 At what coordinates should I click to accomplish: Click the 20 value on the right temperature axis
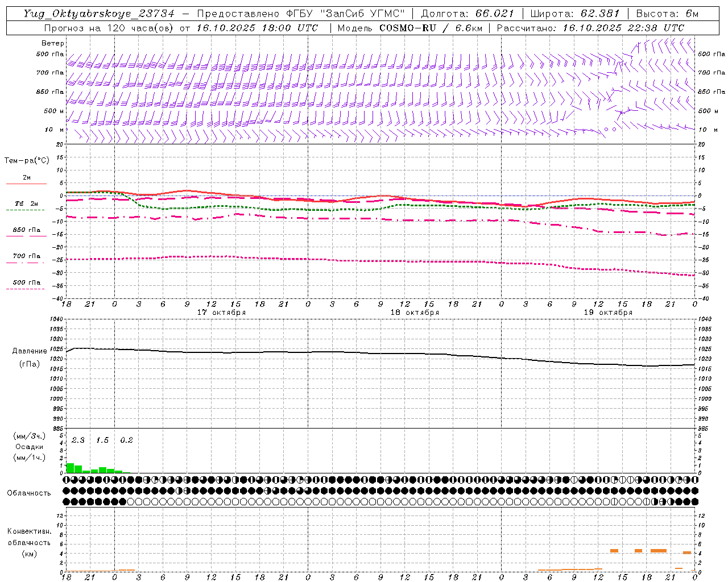click(x=702, y=144)
